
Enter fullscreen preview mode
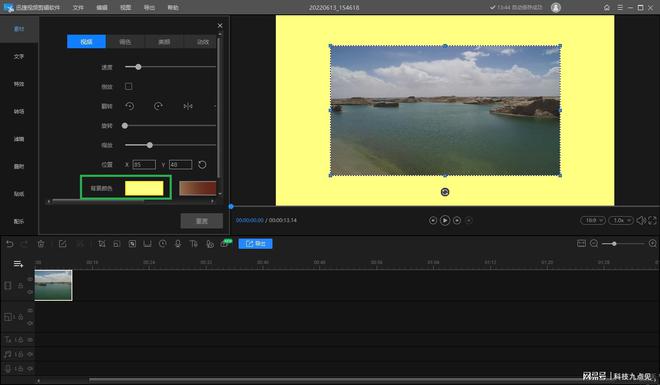[x=652, y=220]
